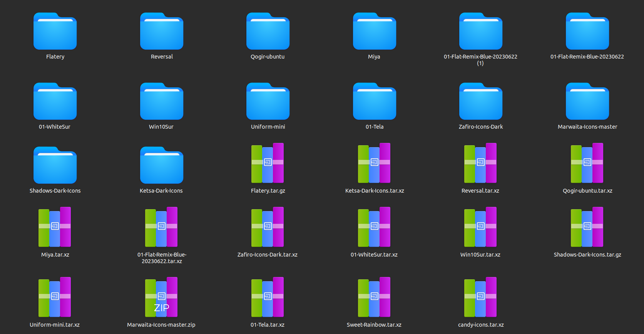Image resolution: width=644 pixels, height=334 pixels.
Task: Click the Ketsa-Dark-Icons.tar.xz archive icon
Action: tap(374, 163)
